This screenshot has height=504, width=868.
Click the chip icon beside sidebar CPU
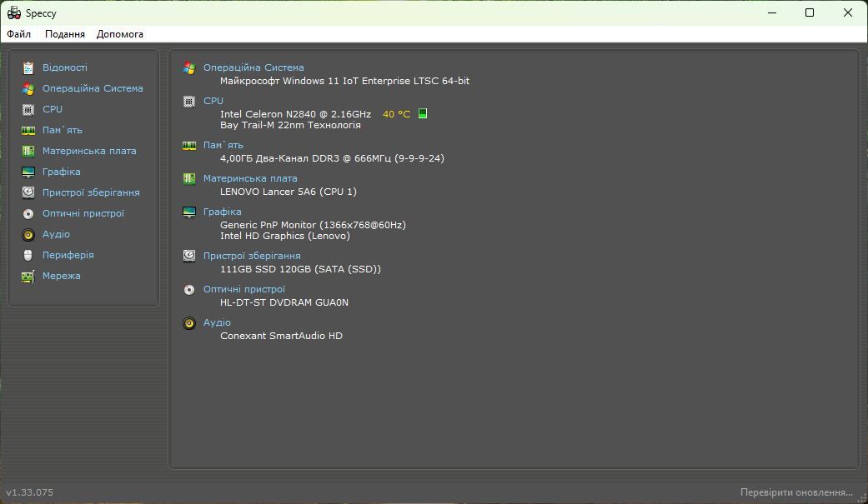tap(28, 109)
